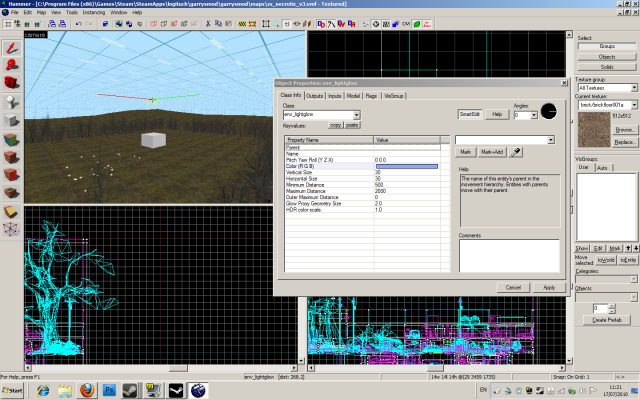
Task: Select the red Selection arrow tool
Action: click(x=10, y=46)
